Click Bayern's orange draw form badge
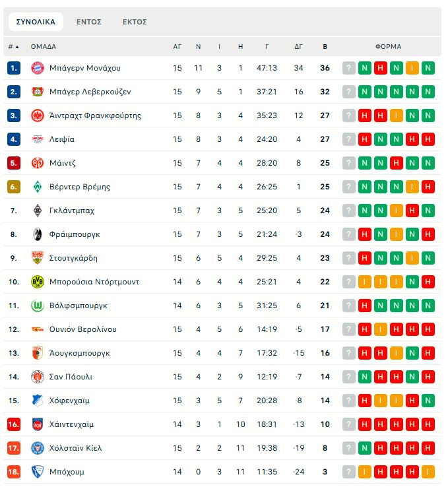Viewport: 448px width, 487px height. (412, 68)
